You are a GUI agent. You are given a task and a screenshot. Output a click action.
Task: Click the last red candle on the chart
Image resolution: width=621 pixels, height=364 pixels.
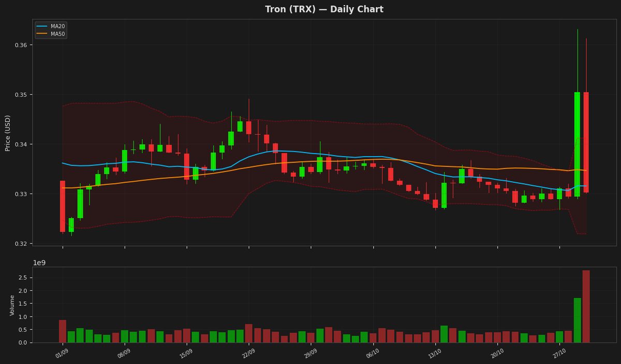pos(586,142)
